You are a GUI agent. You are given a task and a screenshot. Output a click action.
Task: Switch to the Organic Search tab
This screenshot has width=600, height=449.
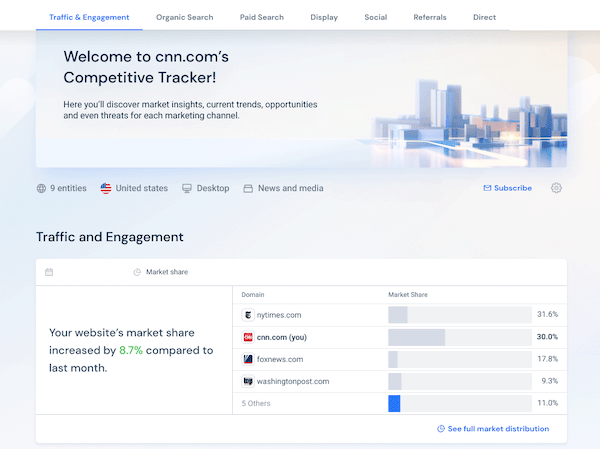pyautogui.click(x=184, y=17)
